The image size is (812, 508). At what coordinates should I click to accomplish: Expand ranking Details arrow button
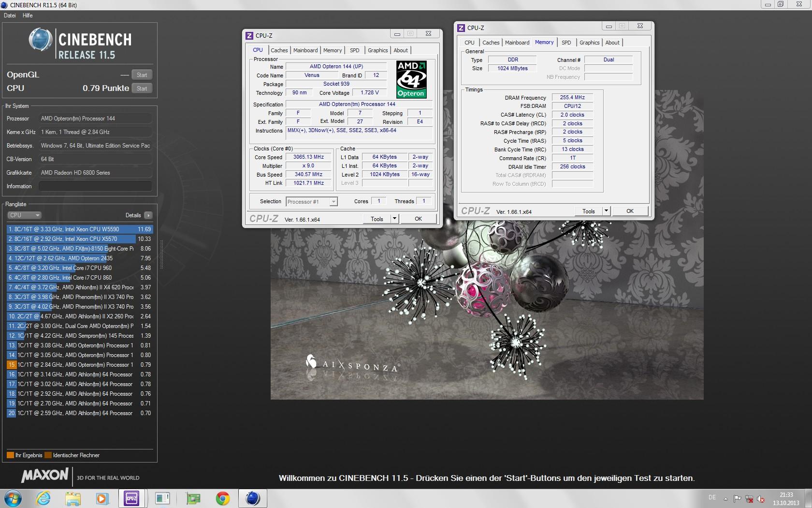click(x=148, y=215)
